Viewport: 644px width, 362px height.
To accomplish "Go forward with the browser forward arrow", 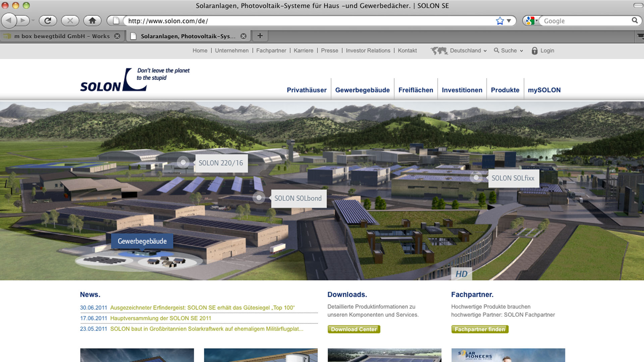I will click(22, 21).
